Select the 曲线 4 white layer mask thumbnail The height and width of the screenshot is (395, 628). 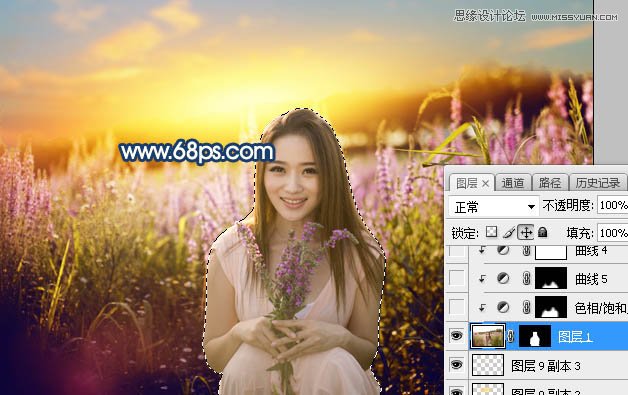(x=551, y=252)
